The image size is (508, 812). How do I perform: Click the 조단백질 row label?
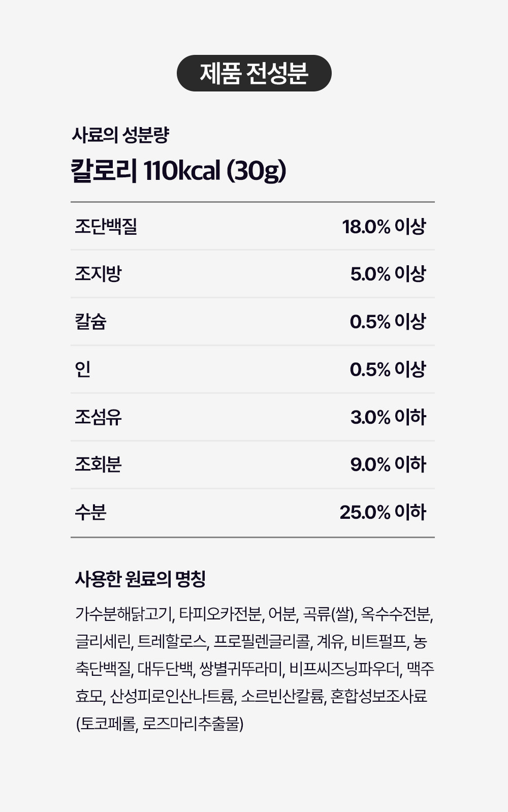tap(106, 226)
